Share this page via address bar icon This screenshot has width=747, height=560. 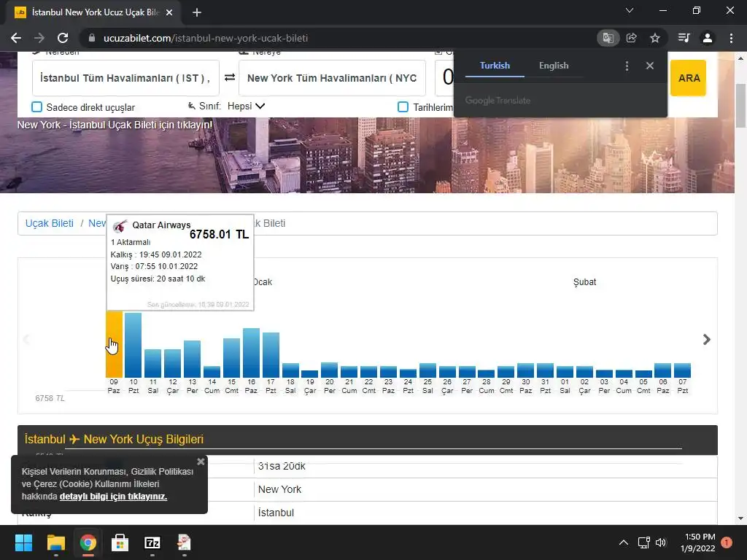tap(632, 38)
